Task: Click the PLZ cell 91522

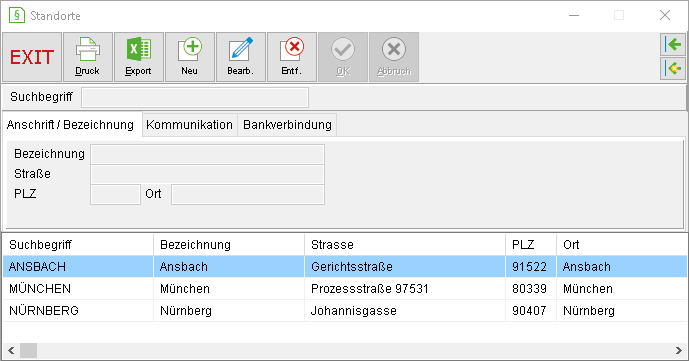Action: coord(531,267)
